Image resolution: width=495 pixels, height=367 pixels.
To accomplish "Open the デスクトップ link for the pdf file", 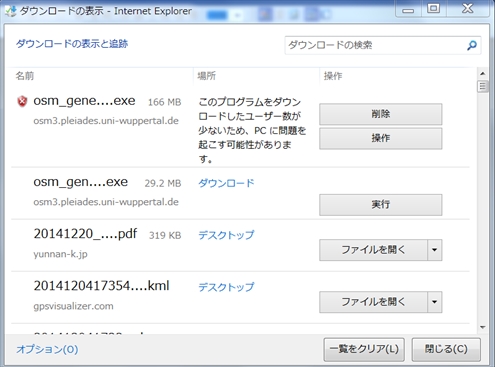I will pyautogui.click(x=226, y=235).
